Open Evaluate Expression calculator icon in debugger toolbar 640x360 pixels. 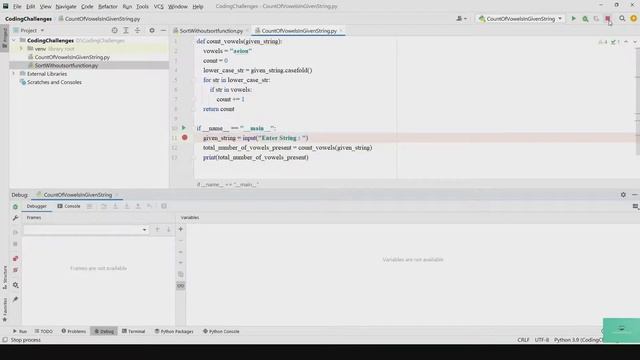[x=164, y=207]
